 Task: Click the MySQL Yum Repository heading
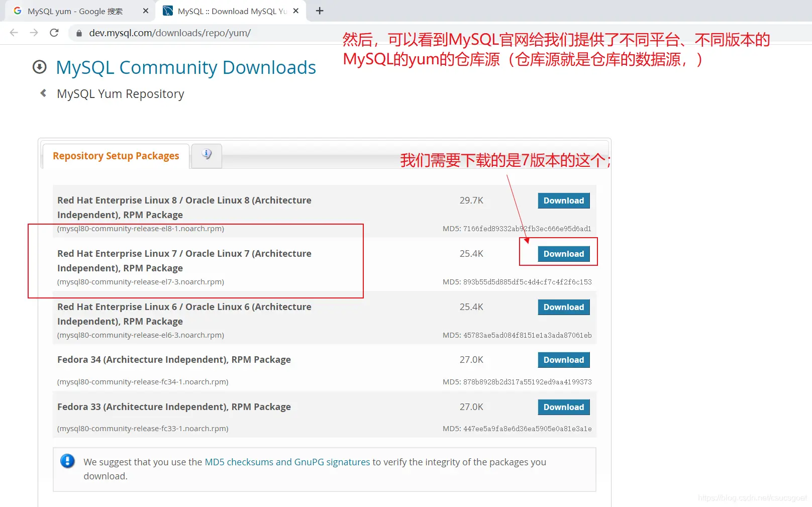coord(121,94)
